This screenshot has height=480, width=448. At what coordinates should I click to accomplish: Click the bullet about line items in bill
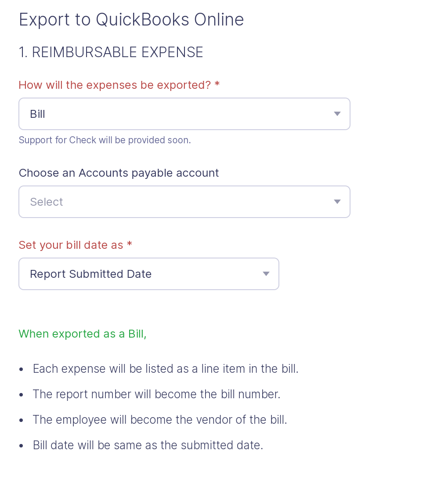click(166, 368)
